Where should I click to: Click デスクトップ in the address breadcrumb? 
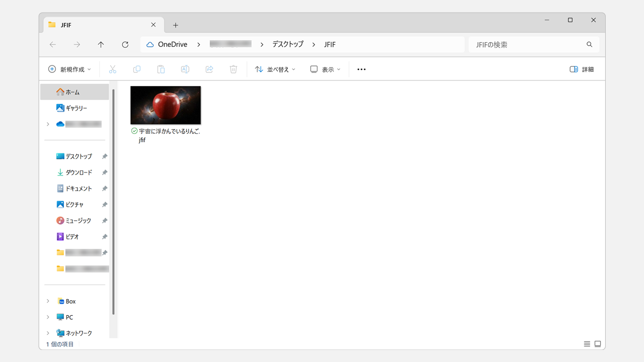pos(288,44)
